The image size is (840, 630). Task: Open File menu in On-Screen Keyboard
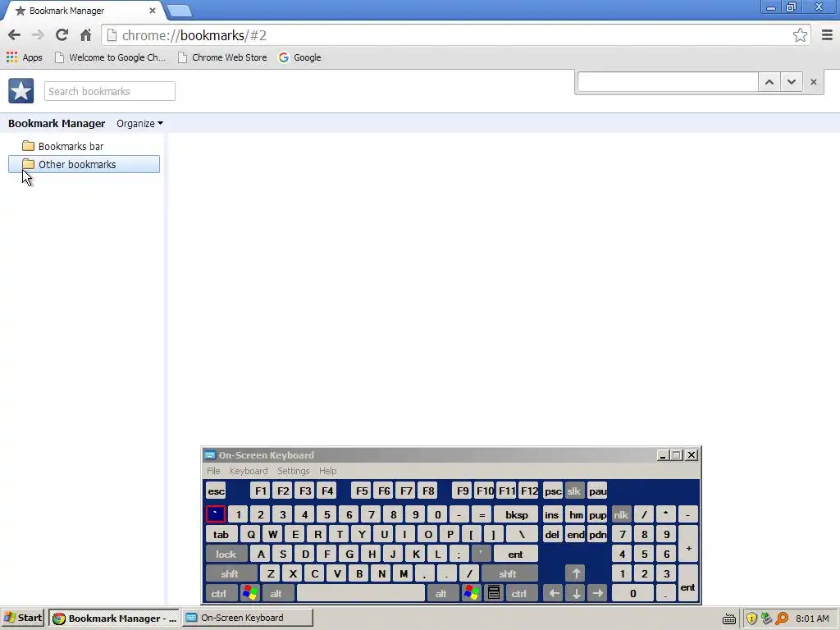pos(213,471)
